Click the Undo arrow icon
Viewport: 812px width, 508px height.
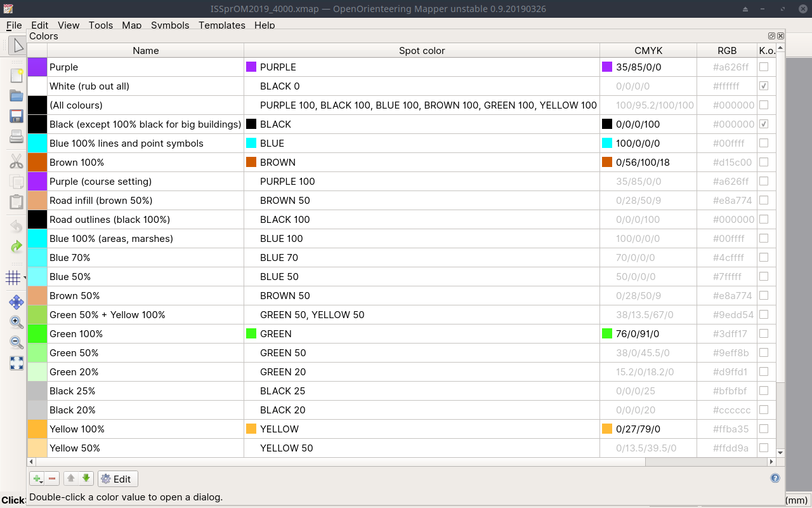click(16, 226)
